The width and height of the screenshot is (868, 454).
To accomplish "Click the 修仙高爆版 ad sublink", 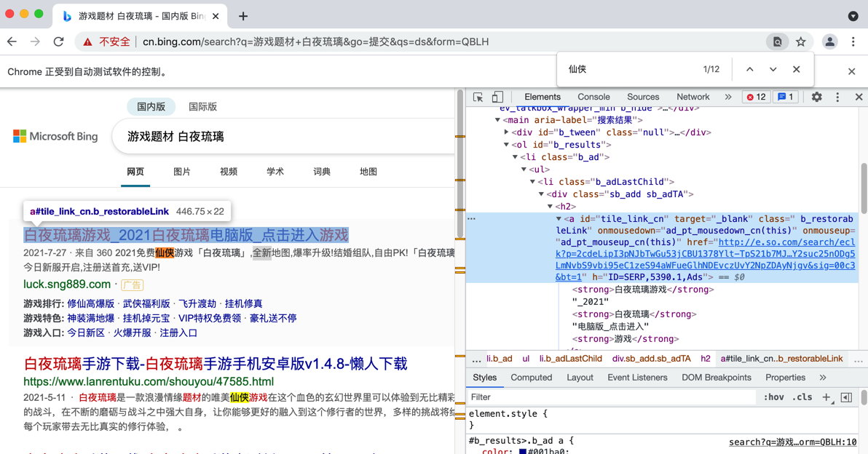I will 91,303.
